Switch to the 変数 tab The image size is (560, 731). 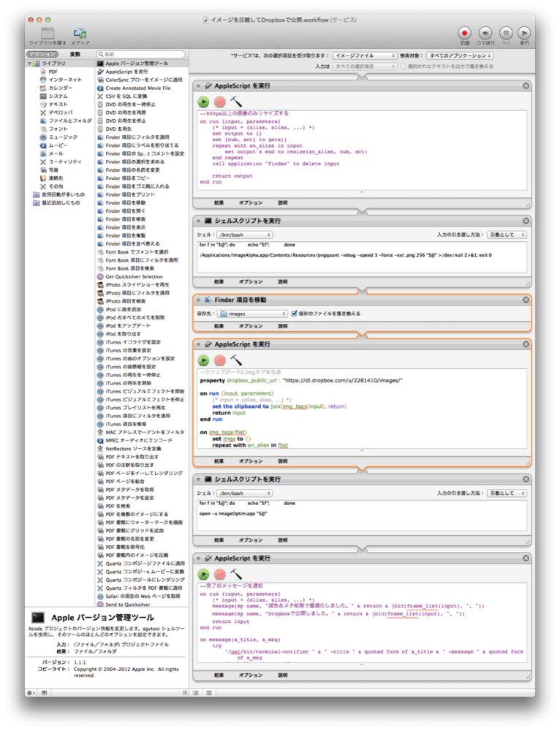tap(75, 54)
